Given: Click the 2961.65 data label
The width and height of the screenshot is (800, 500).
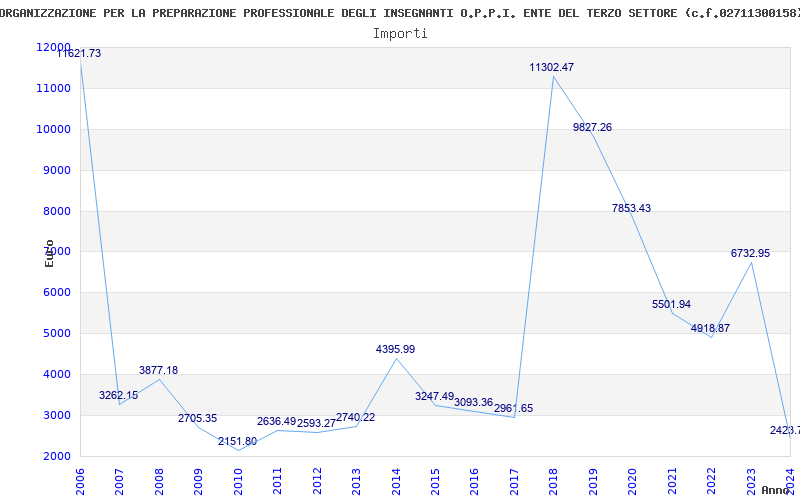Looking at the screenshot, I should 513,408.
